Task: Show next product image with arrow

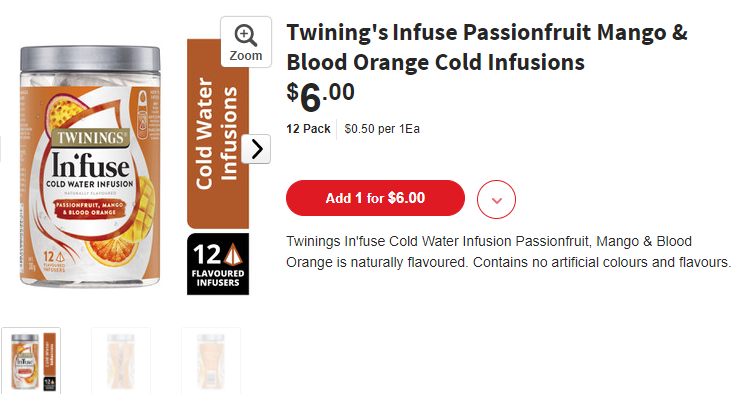Action: [x=256, y=149]
